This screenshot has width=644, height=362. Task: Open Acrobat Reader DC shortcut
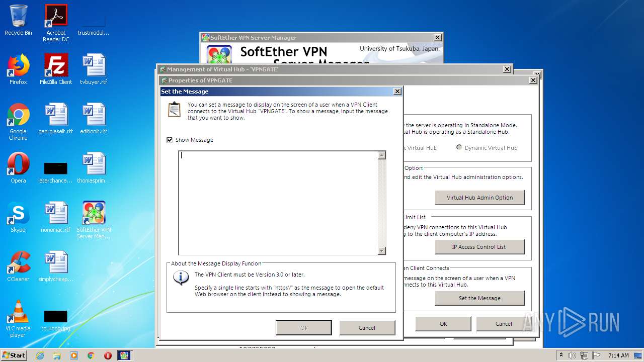(x=56, y=23)
